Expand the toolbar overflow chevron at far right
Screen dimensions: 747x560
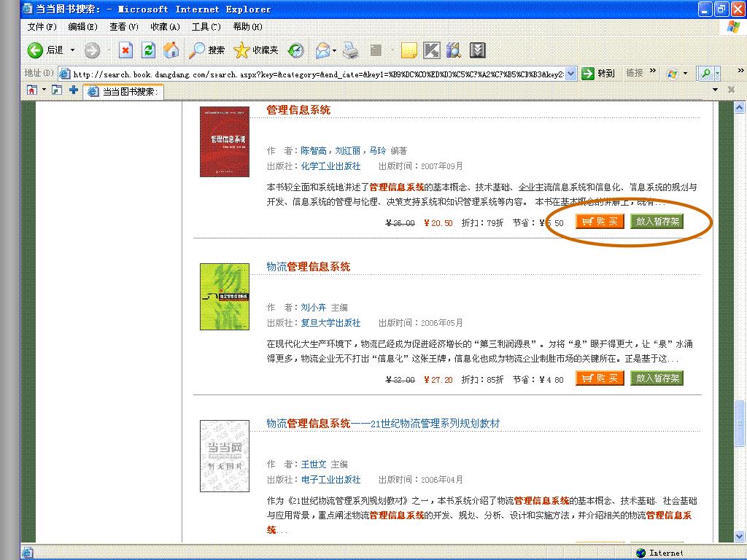[x=740, y=71]
